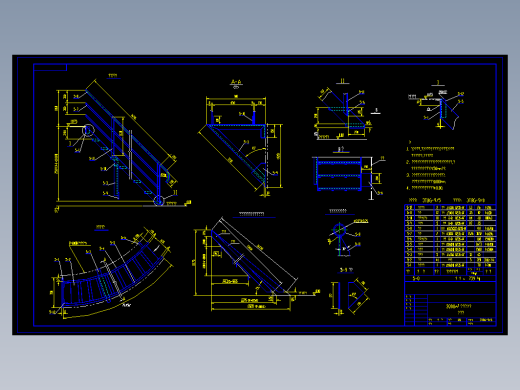Click the upper detail circle on stair elevation
The width and height of the screenshot is (520, 390).
(88, 130)
